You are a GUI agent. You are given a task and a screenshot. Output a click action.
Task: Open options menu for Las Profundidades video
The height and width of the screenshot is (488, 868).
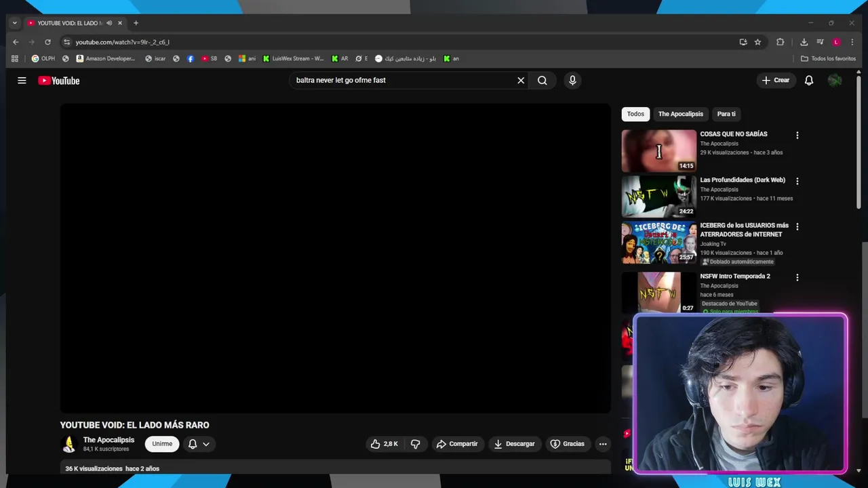pos(797,181)
